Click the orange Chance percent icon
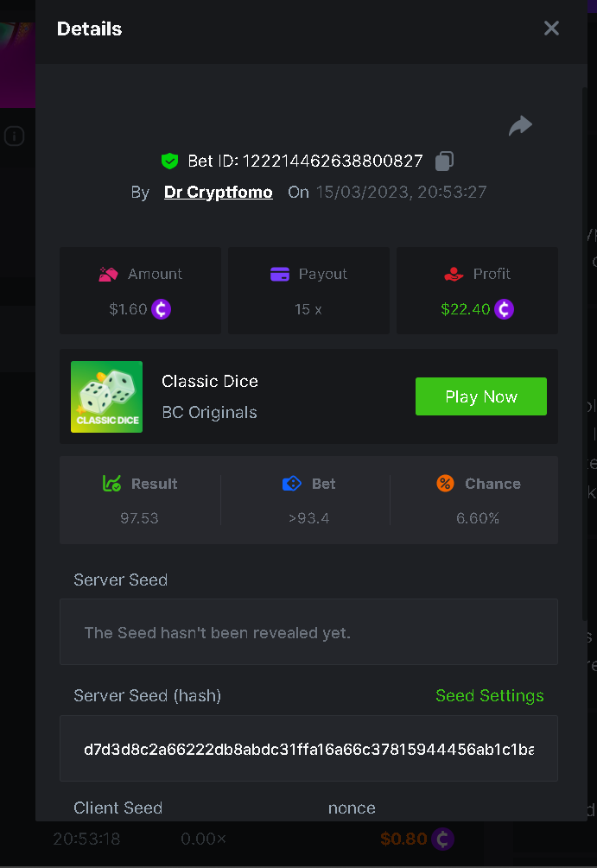Image resolution: width=597 pixels, height=868 pixels. (x=445, y=484)
